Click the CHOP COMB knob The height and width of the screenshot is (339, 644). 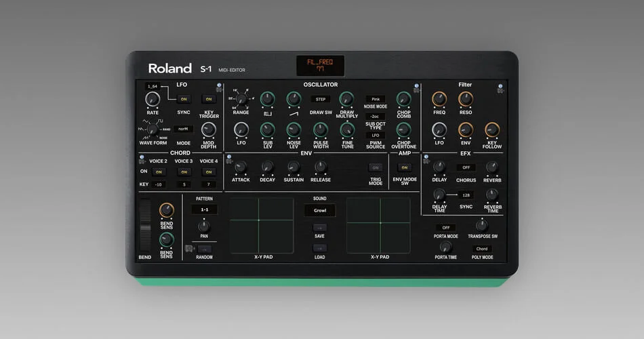403,98
